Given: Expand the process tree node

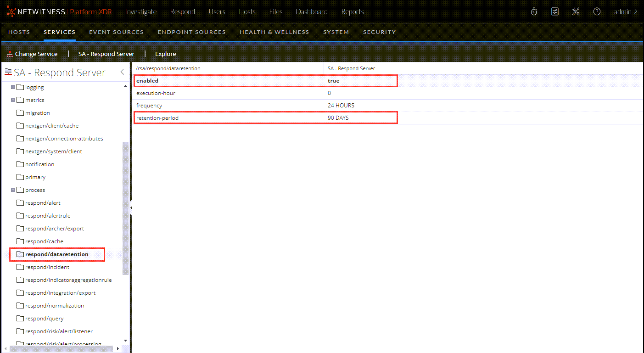Looking at the screenshot, I should click(x=13, y=190).
